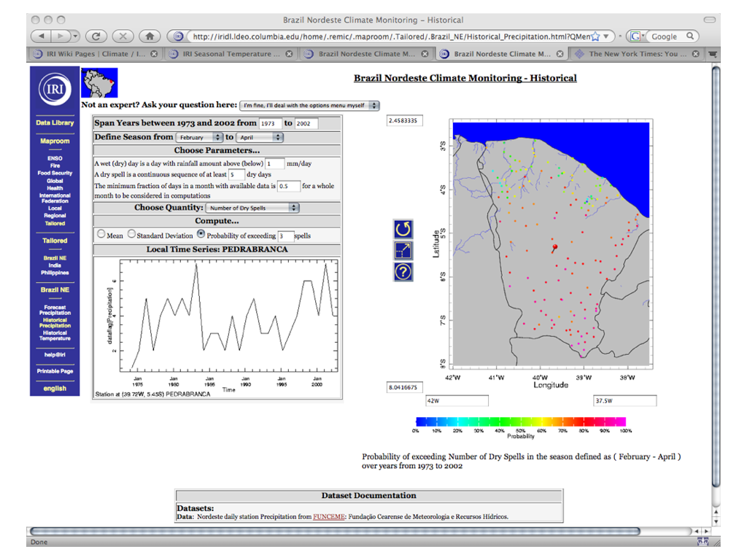Select Probability of exceeding radio button

tap(201, 235)
